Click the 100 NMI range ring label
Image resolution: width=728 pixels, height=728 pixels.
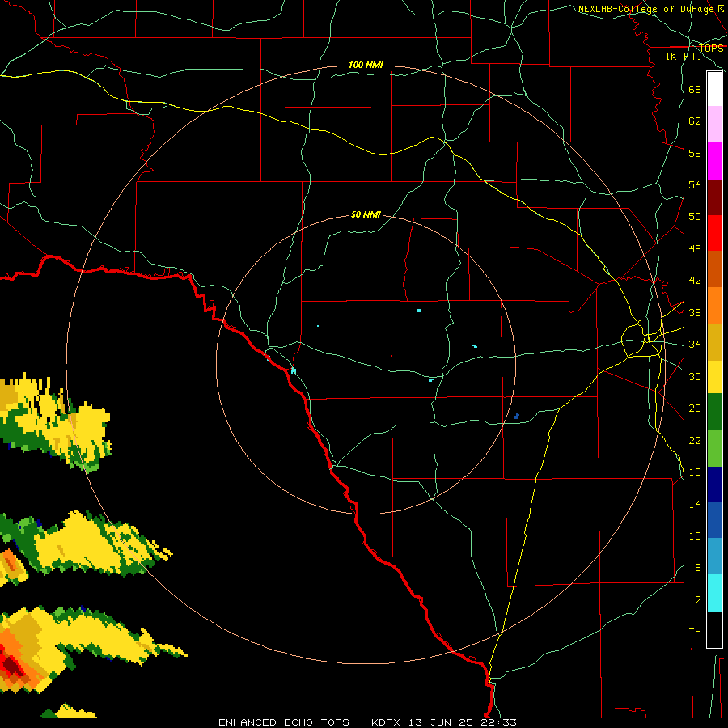366,65
